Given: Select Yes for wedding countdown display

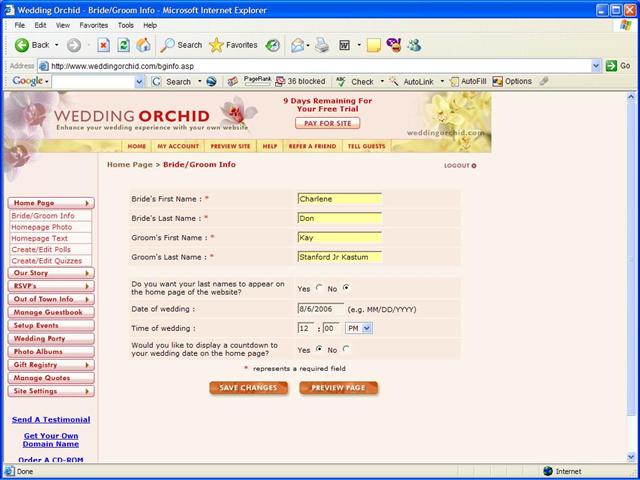Looking at the screenshot, I should 319,349.
